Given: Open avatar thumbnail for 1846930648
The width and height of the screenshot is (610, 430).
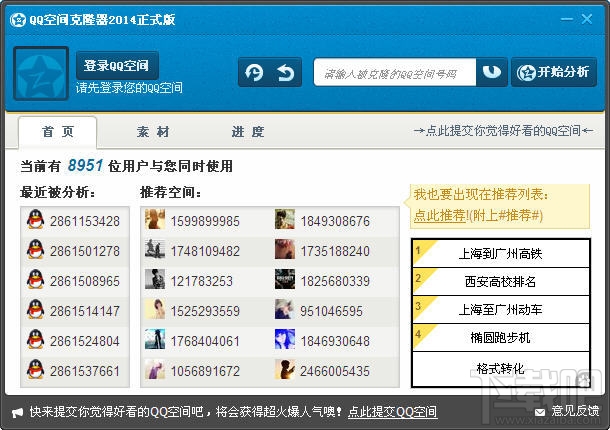Looking at the screenshot, I should [285, 339].
